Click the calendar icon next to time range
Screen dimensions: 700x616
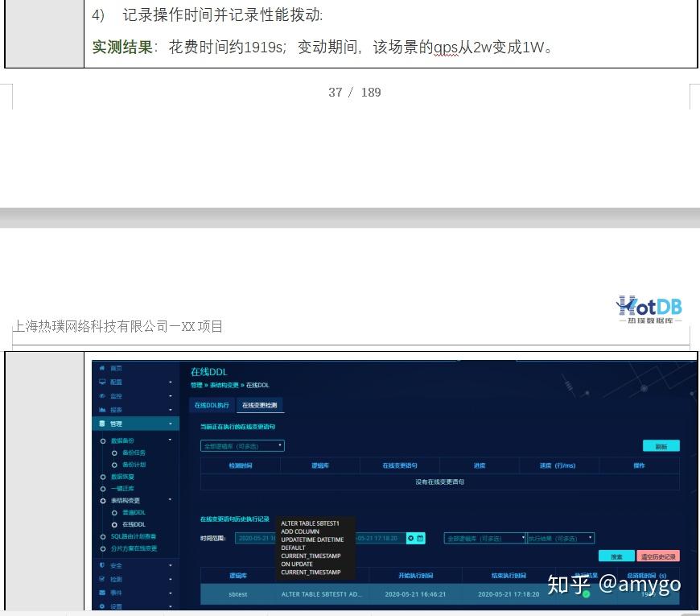click(x=419, y=536)
